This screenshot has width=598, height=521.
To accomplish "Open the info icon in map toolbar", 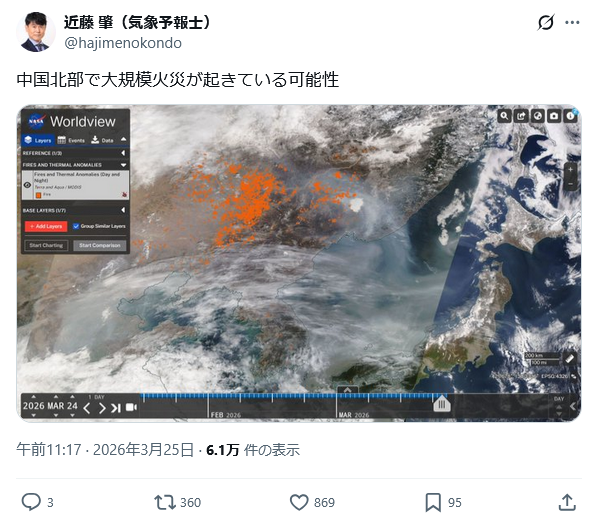I will [571, 116].
